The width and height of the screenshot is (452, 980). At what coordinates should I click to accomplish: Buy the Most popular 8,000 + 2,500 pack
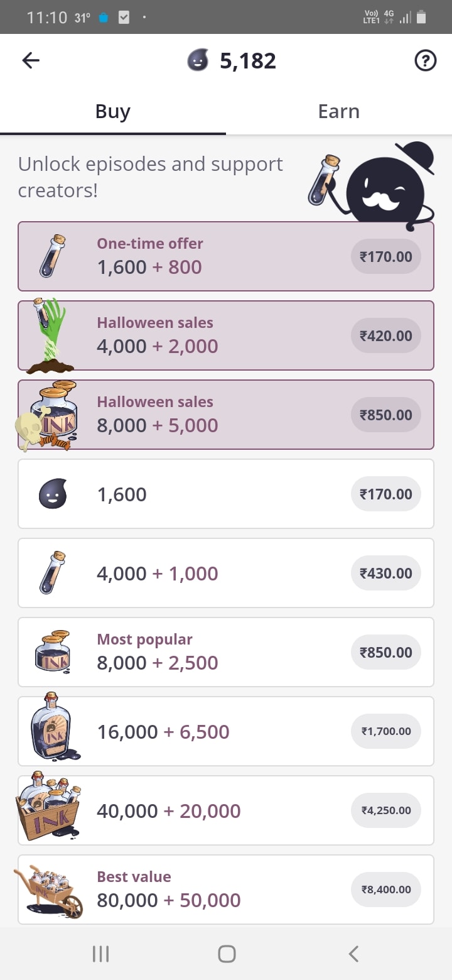[385, 652]
